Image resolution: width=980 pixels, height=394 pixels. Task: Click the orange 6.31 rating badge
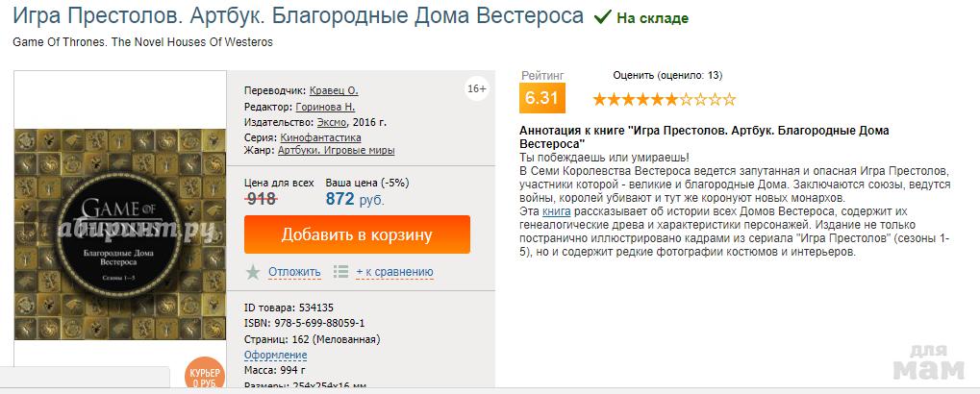pos(541,98)
